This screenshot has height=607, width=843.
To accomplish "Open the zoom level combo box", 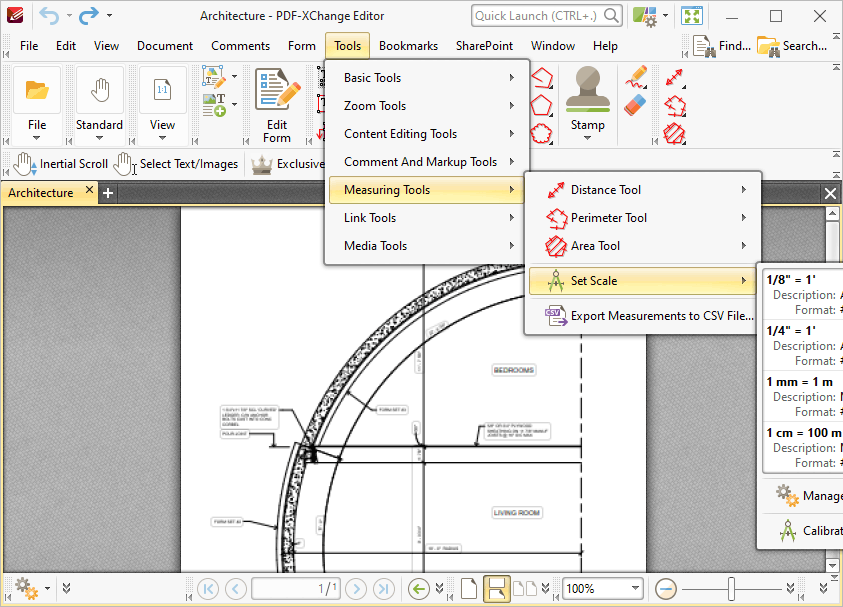I will coord(601,588).
